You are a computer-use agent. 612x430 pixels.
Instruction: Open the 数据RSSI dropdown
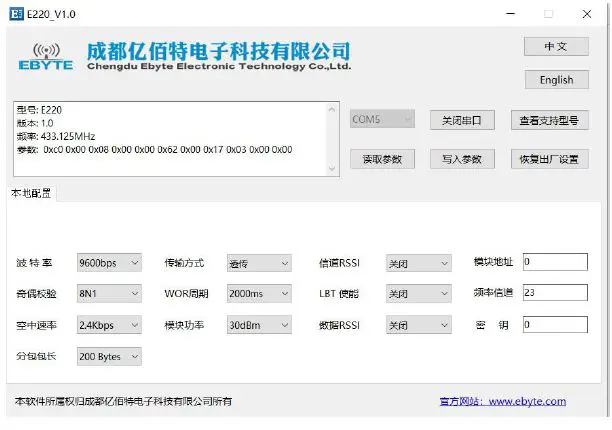click(419, 325)
